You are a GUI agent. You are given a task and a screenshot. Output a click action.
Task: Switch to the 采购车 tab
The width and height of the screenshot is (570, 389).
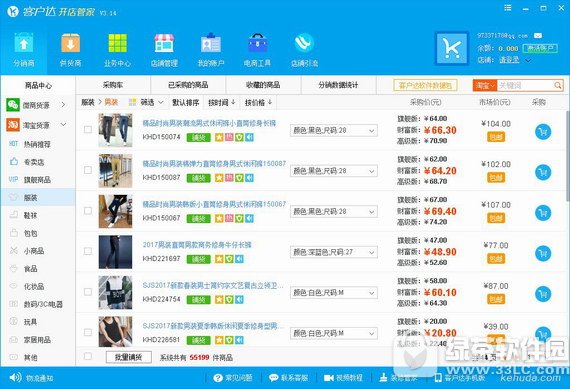(x=113, y=85)
